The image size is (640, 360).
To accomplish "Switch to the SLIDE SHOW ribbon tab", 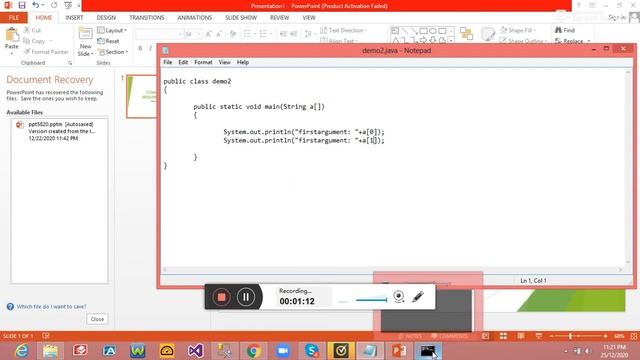I will 241,18.
